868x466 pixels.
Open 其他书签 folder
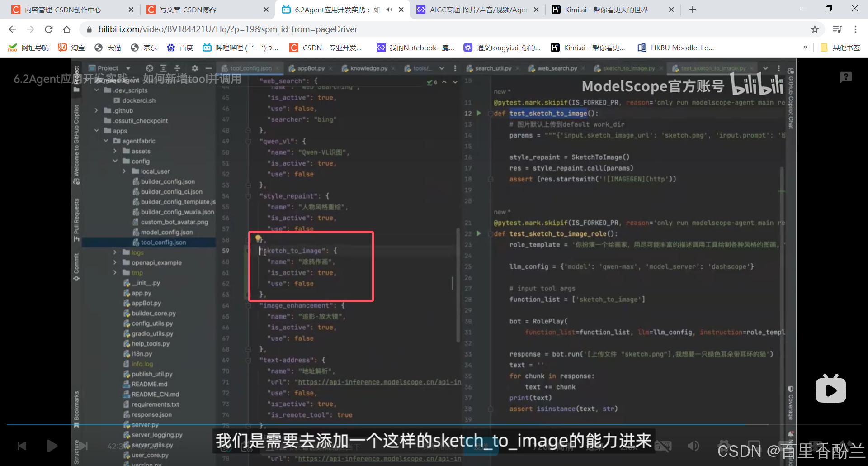(x=840, y=48)
